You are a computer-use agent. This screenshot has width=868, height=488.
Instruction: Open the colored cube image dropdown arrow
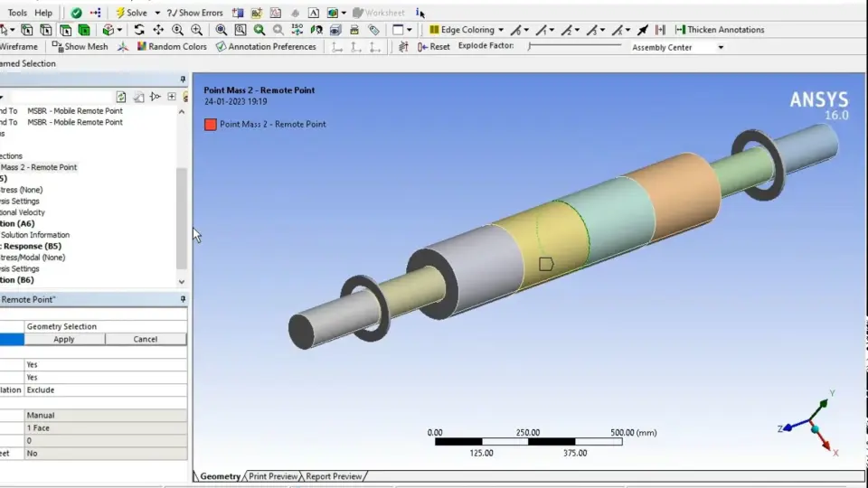coord(344,13)
